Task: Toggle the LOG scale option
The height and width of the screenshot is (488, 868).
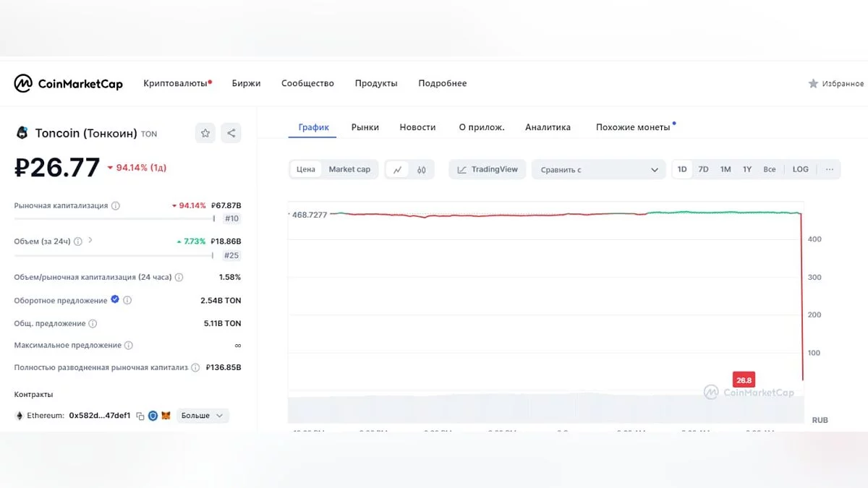Action: 800,169
